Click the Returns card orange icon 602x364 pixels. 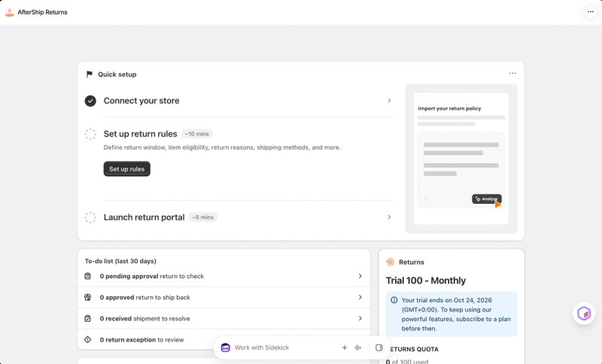tap(391, 262)
